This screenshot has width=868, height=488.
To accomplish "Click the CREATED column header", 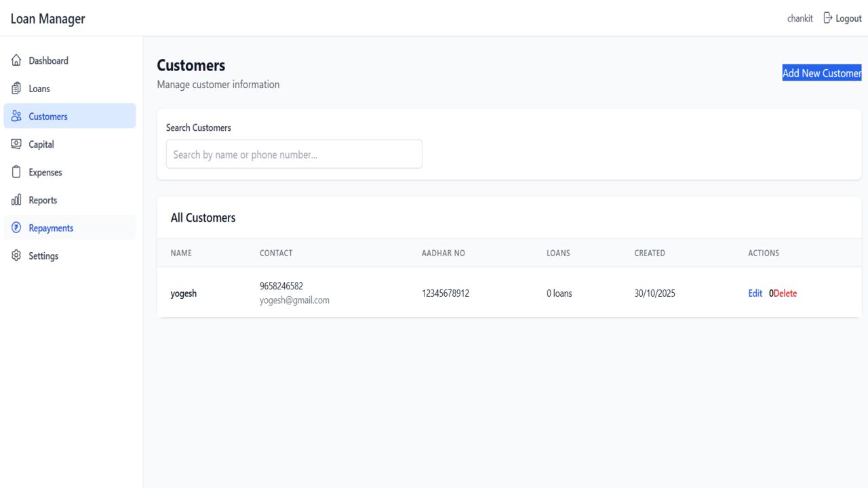I will 650,253.
